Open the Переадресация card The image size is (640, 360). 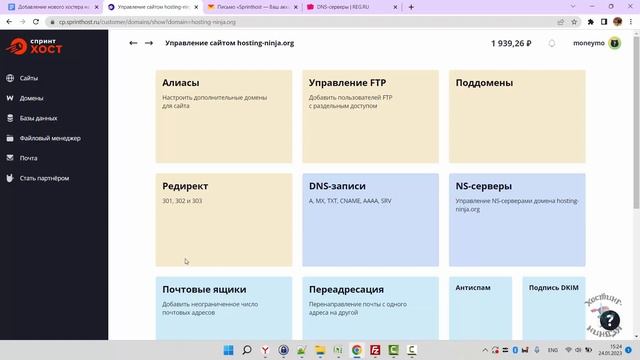pyautogui.click(x=371, y=308)
